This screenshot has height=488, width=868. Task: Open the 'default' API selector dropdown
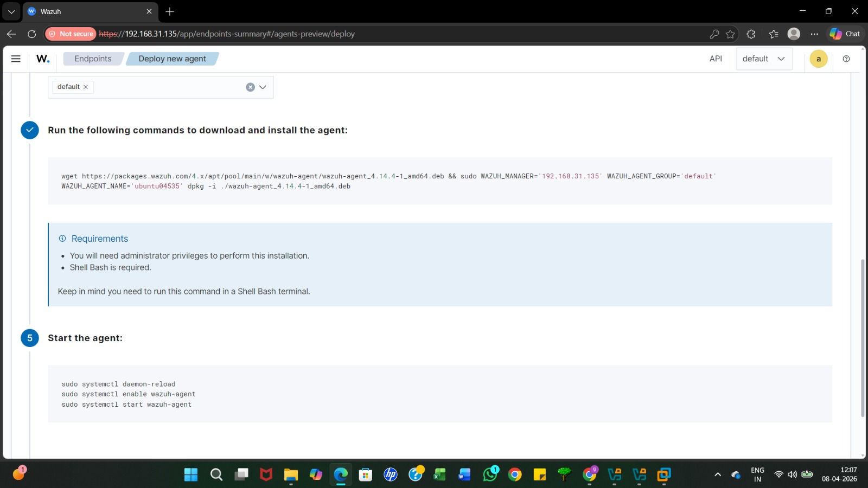coord(764,59)
